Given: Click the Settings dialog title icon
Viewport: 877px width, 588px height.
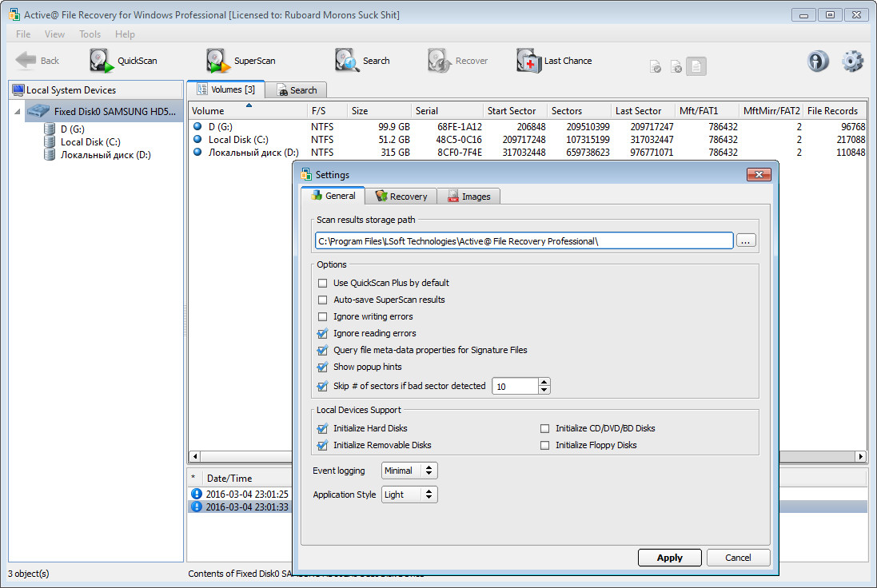Looking at the screenshot, I should click(306, 174).
